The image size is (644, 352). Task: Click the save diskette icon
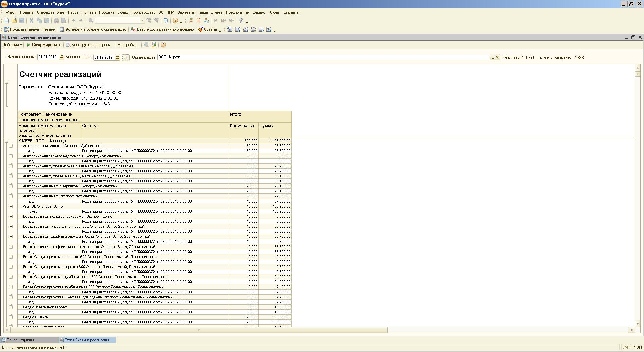22,20
